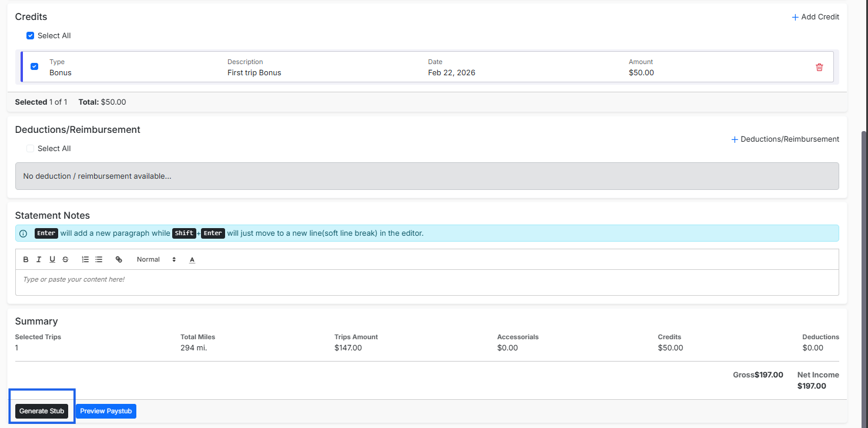Click info icon in keyboard hint banner
Viewport: 868px width, 428px height.
tap(24, 233)
